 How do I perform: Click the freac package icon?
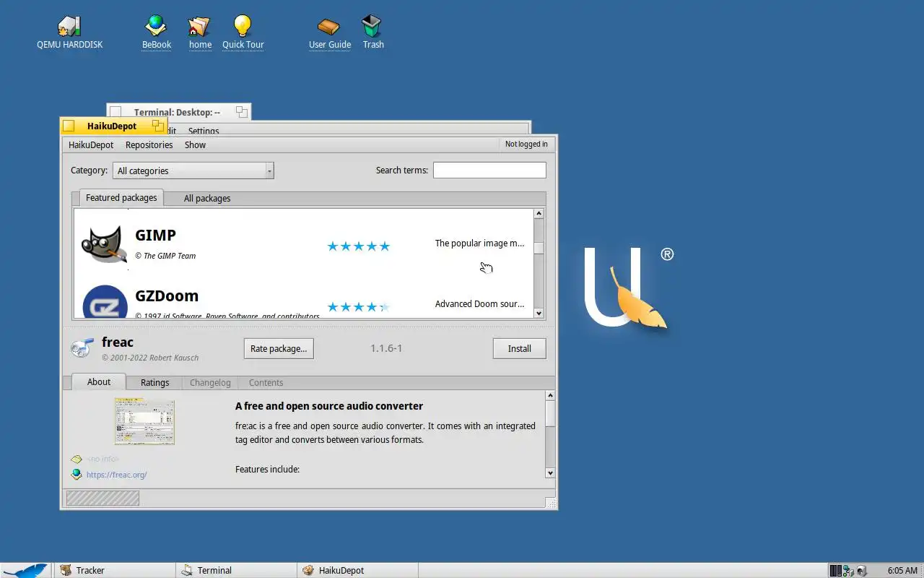(x=82, y=348)
